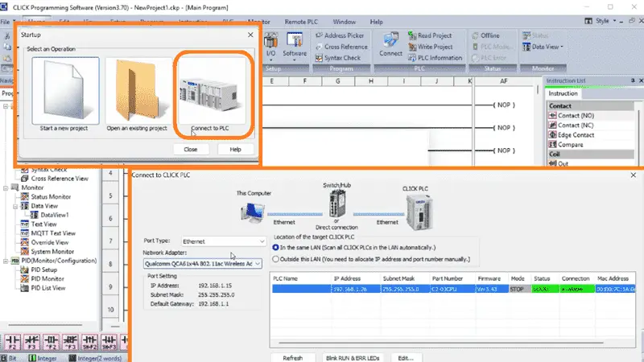
Task: Open the I/O setup tool in ribbon
Action: coord(270,45)
